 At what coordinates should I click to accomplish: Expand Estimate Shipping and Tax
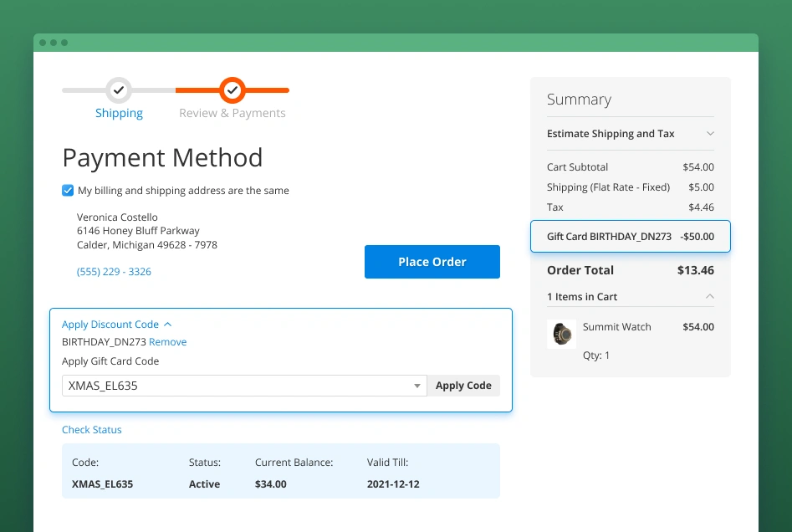click(611, 133)
